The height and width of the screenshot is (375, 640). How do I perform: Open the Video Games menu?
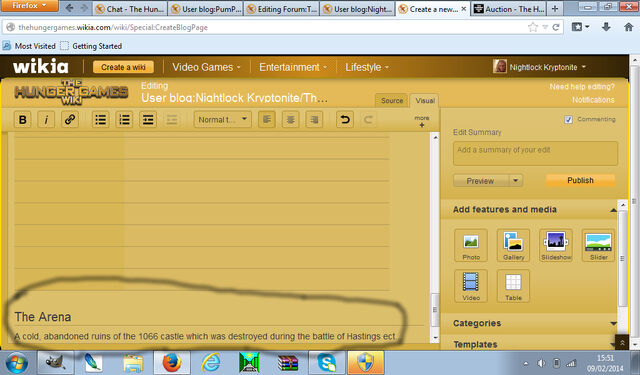click(x=206, y=67)
